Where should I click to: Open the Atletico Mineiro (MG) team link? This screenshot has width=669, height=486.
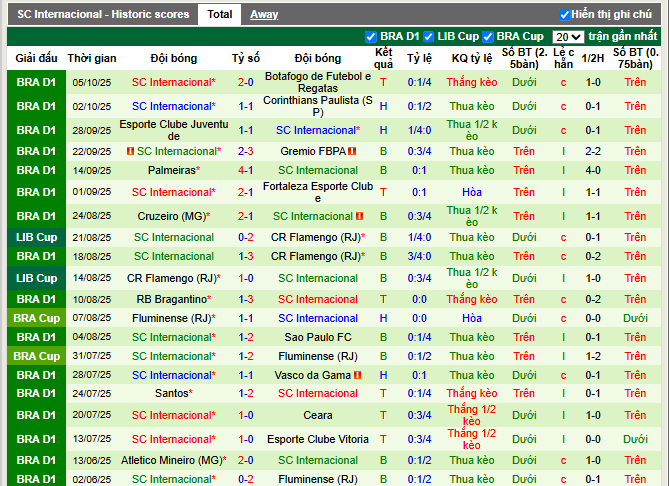click(x=172, y=460)
